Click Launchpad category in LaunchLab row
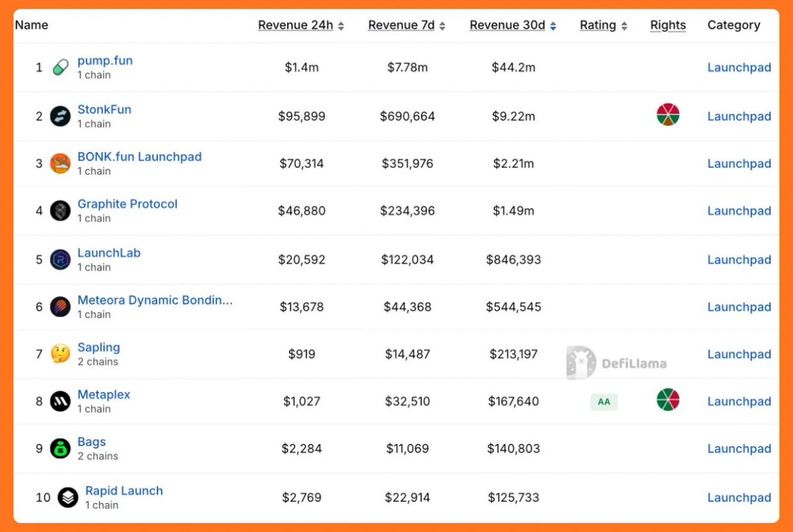 [739, 260]
